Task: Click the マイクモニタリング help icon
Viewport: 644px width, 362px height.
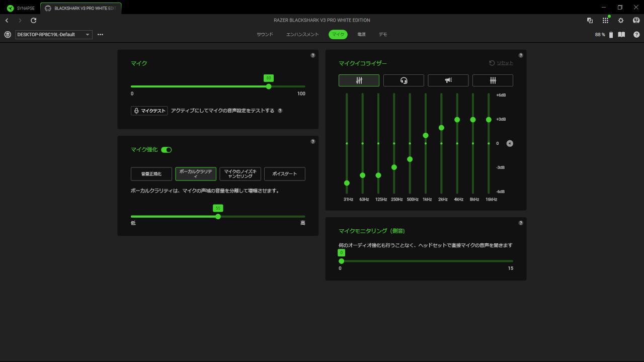Action: (521, 223)
